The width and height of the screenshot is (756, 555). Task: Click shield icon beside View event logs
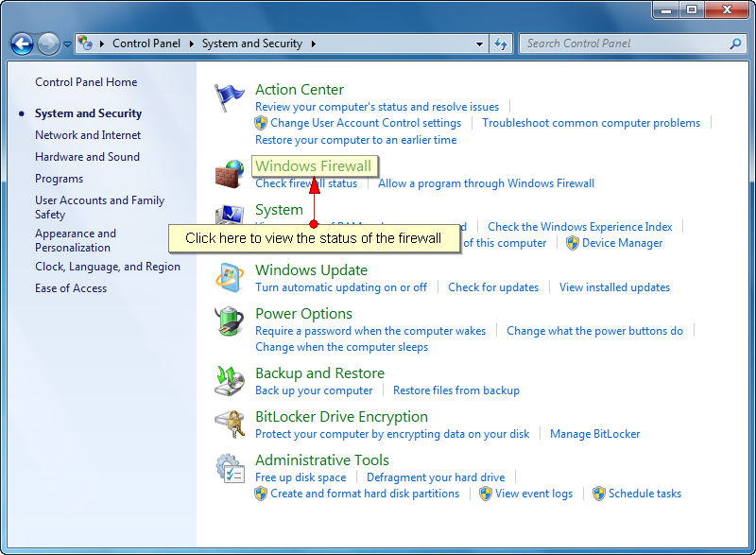tap(486, 494)
